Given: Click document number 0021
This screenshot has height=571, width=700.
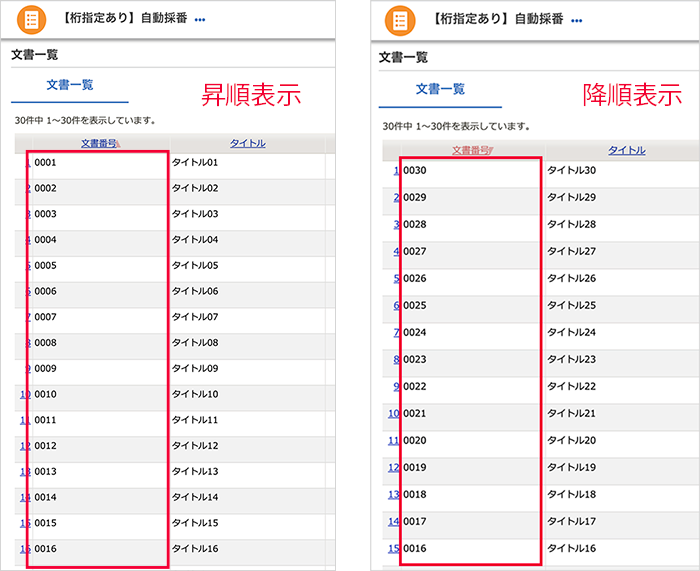Looking at the screenshot, I should 415,413.
